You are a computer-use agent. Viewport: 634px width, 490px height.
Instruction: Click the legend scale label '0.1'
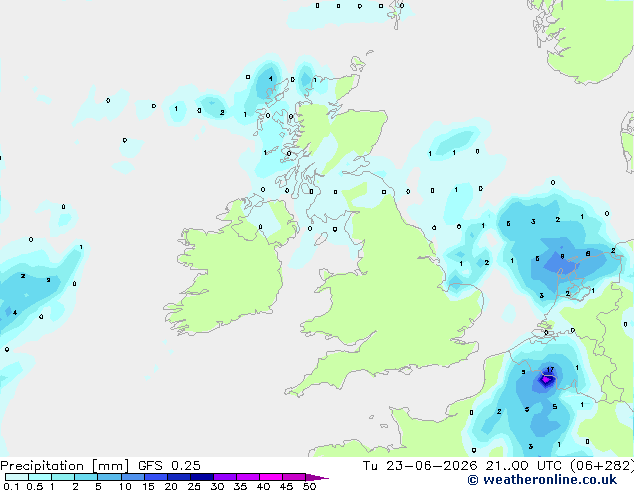(11, 486)
